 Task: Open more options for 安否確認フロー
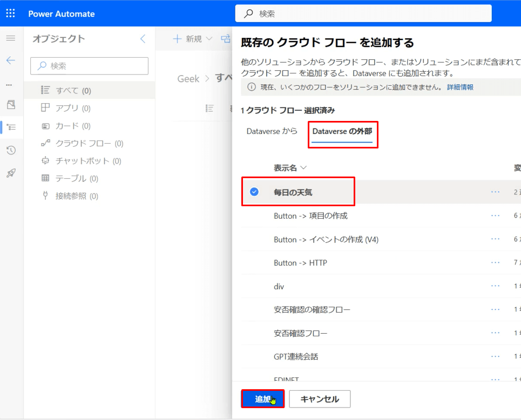496,333
